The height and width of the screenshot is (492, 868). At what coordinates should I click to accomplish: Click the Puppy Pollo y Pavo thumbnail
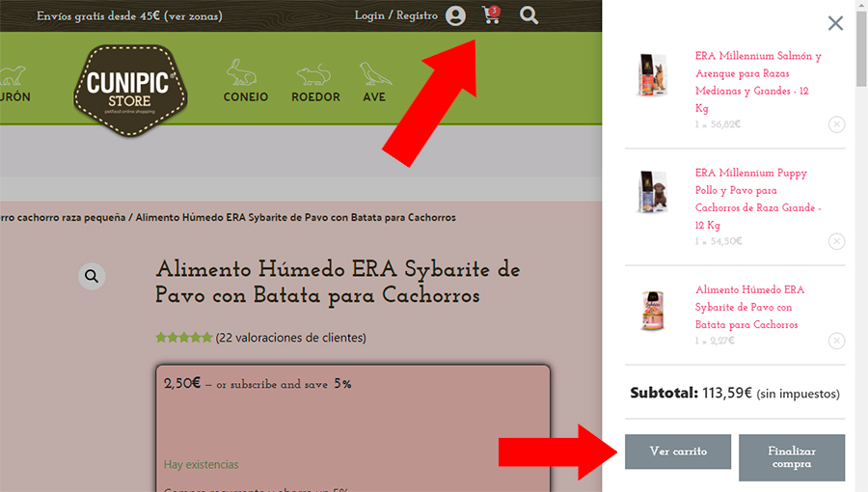tap(653, 192)
